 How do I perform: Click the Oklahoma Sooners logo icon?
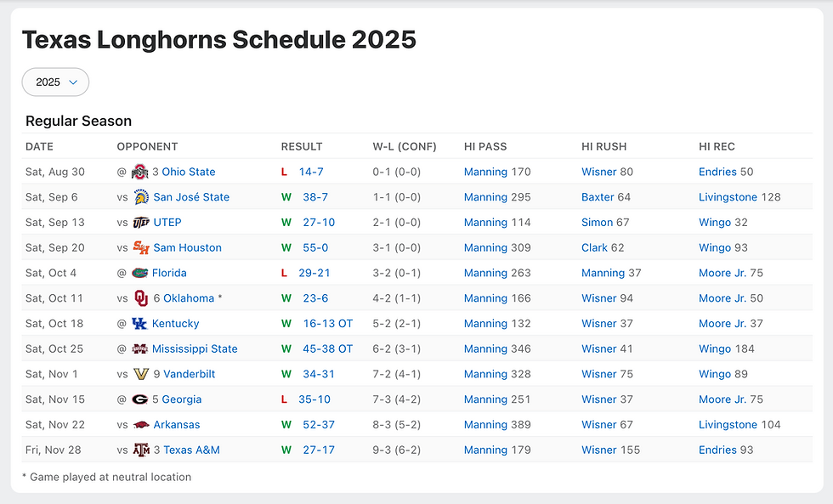(140, 298)
